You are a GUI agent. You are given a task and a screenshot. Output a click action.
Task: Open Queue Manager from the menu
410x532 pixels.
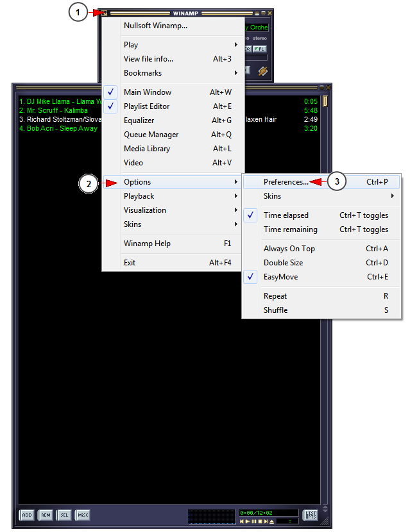coord(173,135)
